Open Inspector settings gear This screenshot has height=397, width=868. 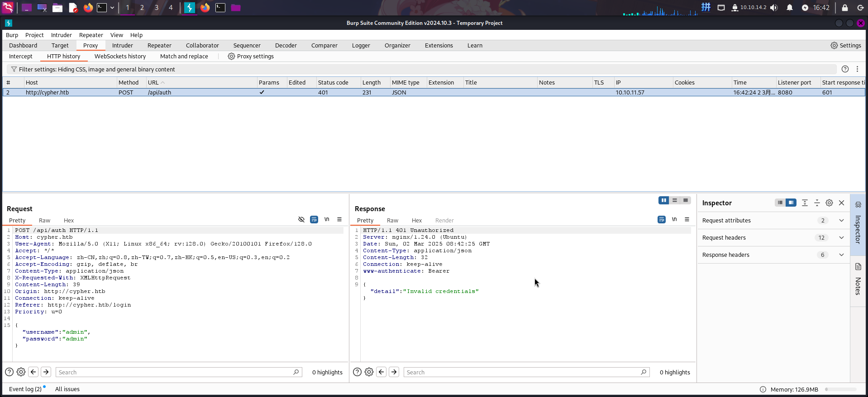829,203
